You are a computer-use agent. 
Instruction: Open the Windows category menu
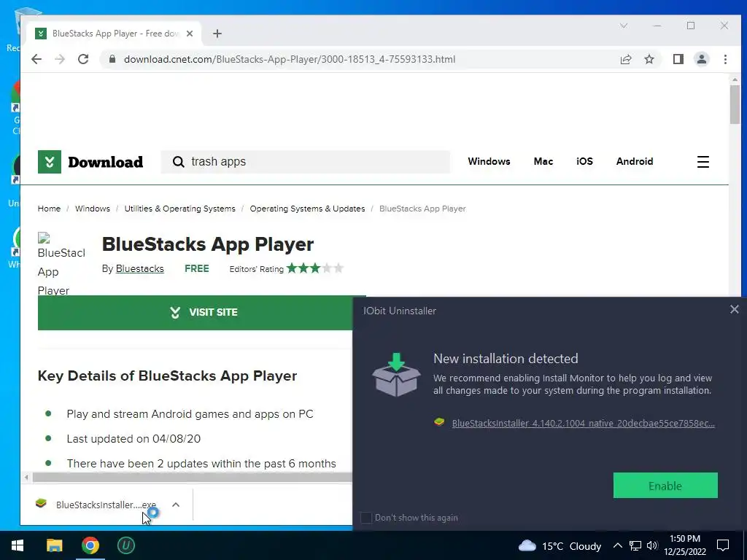(489, 161)
